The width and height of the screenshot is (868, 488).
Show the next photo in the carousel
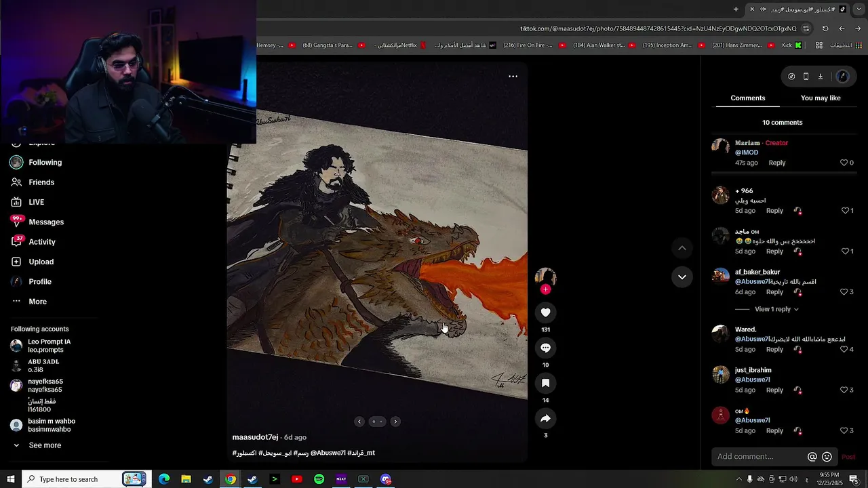click(x=395, y=422)
